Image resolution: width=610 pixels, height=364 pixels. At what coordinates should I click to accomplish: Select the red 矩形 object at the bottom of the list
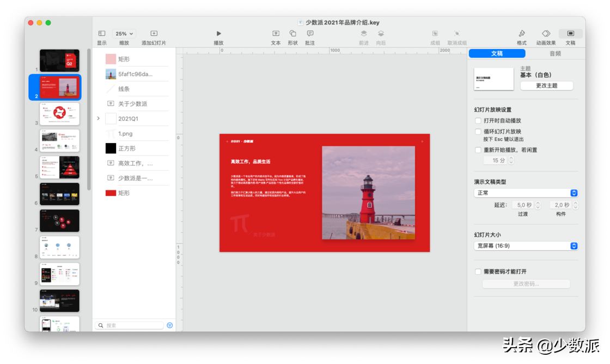(x=137, y=193)
